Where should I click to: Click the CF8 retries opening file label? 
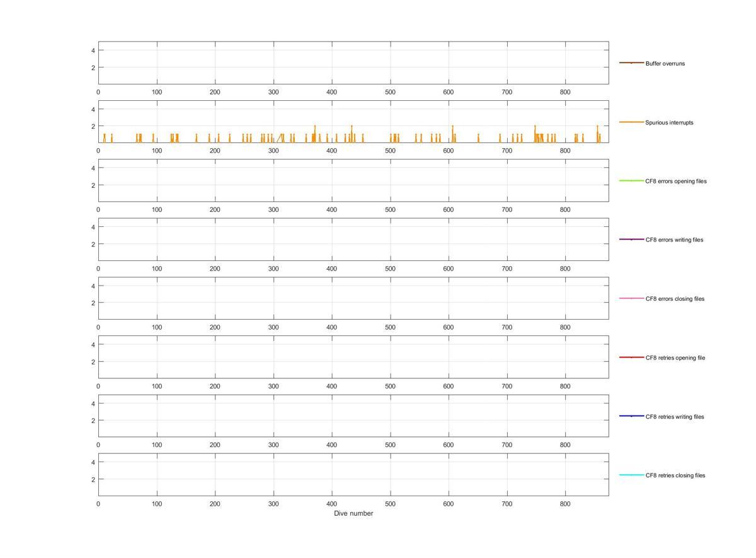[x=675, y=357]
